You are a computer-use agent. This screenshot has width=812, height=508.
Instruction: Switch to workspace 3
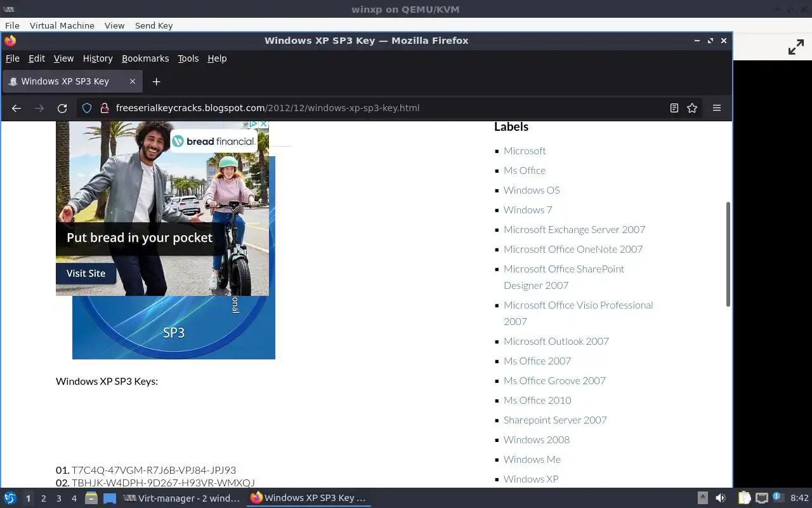(59, 498)
